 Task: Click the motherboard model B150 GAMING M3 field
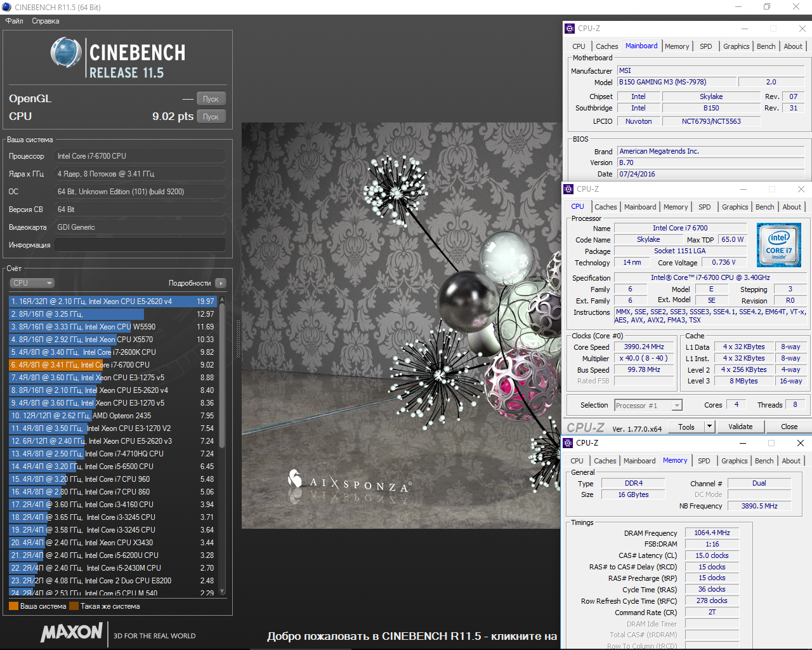677,82
